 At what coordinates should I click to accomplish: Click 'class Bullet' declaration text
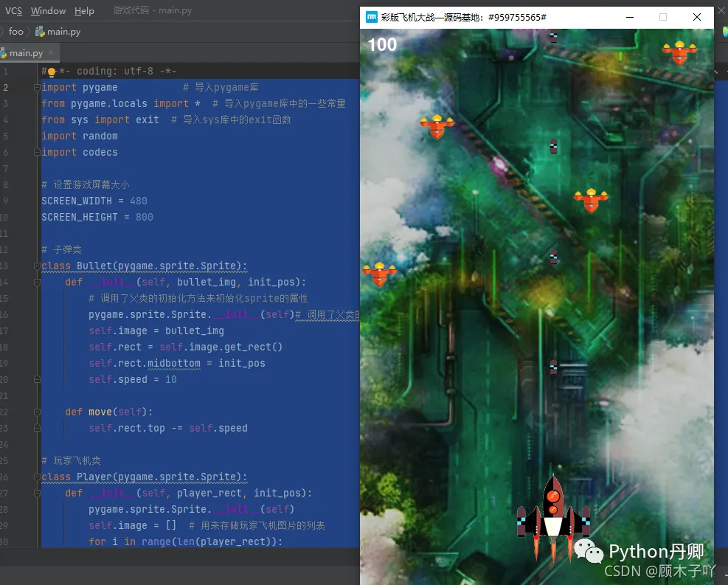click(145, 266)
